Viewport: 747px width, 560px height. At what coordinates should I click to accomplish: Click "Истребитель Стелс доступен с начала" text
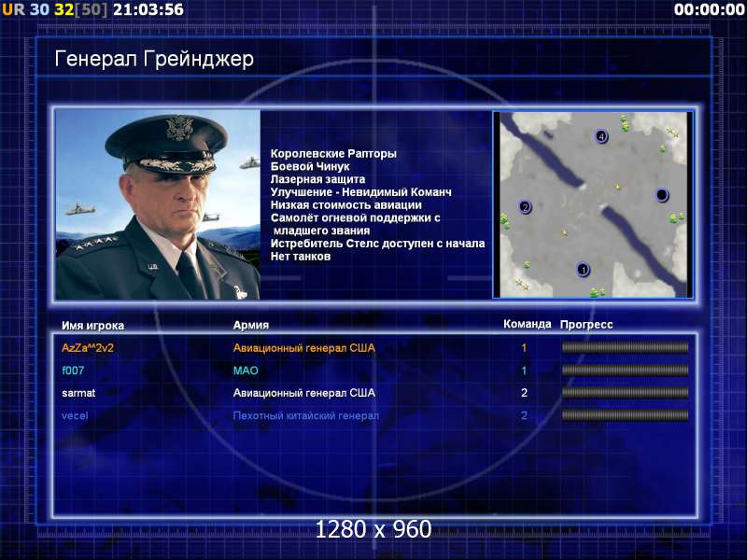378,244
